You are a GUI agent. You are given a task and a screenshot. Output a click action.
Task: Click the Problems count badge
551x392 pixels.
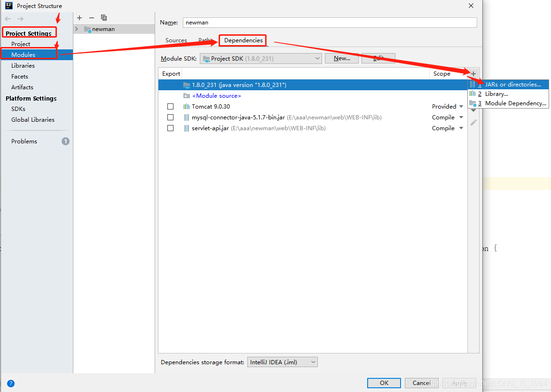point(65,141)
